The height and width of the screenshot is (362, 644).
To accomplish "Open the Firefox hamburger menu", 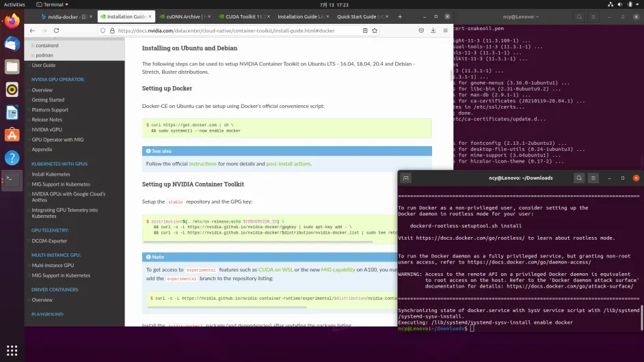I will click(445, 30).
